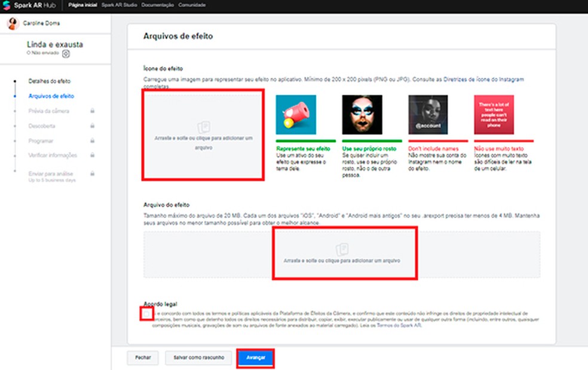Screen dimensions: 588x370
Task: Click the painted face example thumbnail
Action: pyautogui.click(x=362, y=114)
